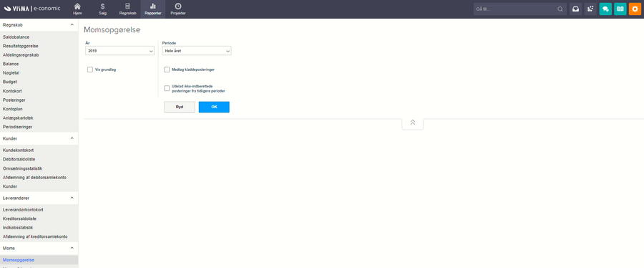This screenshot has width=644, height=268.
Task: Collapse the Kunder sidebar section
Action: click(x=72, y=138)
